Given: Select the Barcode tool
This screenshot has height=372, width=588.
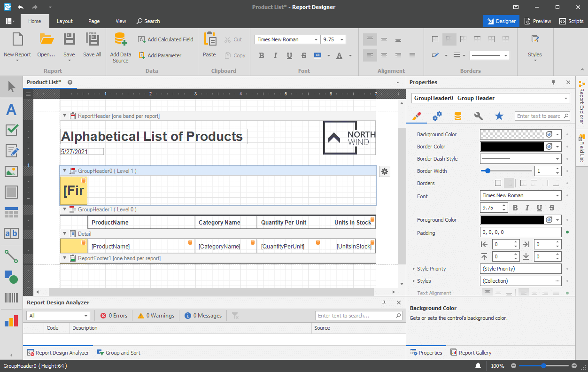Looking at the screenshot, I should pyautogui.click(x=11, y=298).
